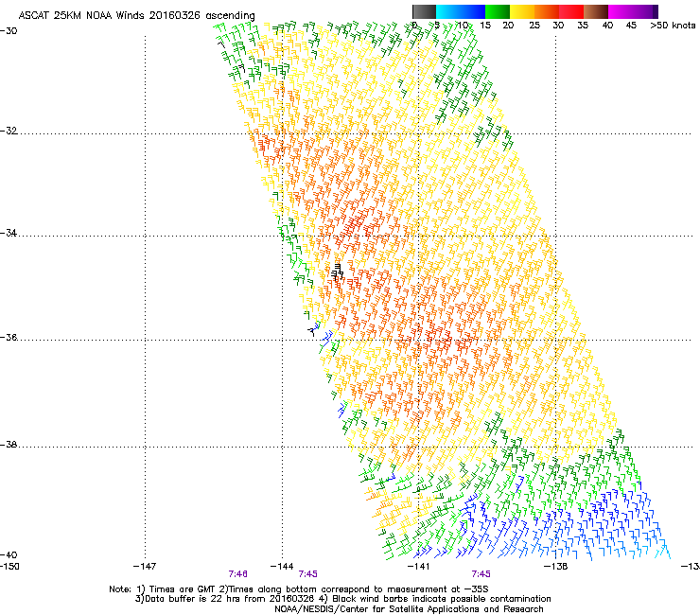Click the '-150' longitude axis label
The width and height of the screenshot is (700, 615).
[9, 567]
